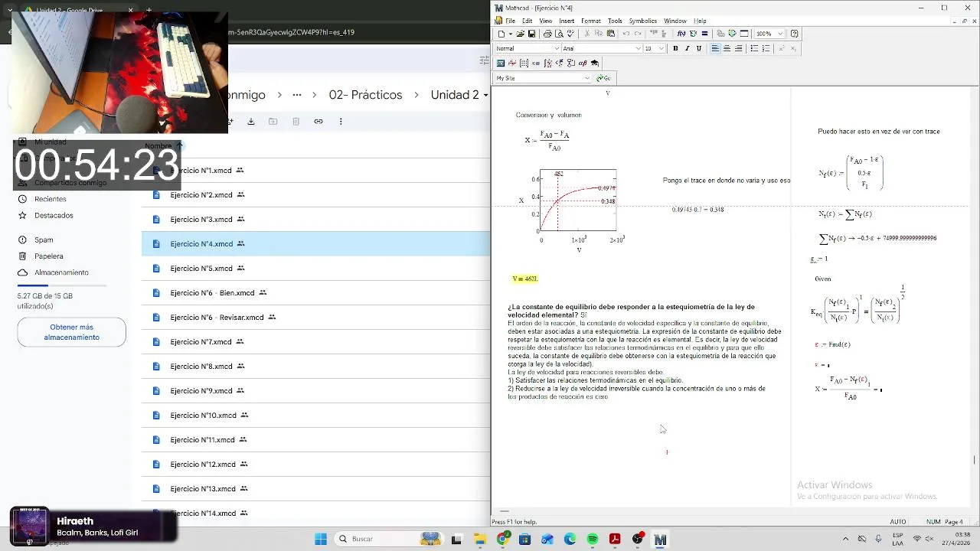
Task: Click the Calculate equals icon
Action: pyautogui.click(x=704, y=34)
